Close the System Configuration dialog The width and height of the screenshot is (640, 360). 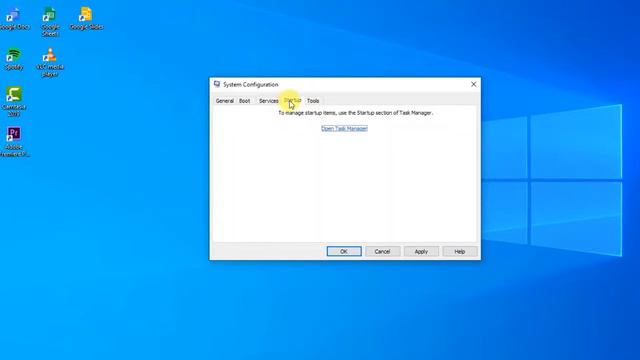click(x=473, y=84)
